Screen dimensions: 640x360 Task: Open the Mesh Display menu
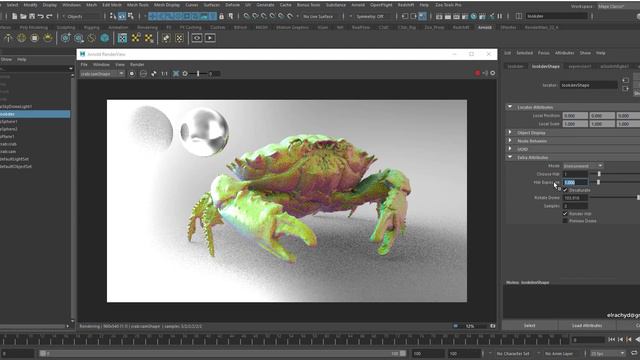click(167, 5)
